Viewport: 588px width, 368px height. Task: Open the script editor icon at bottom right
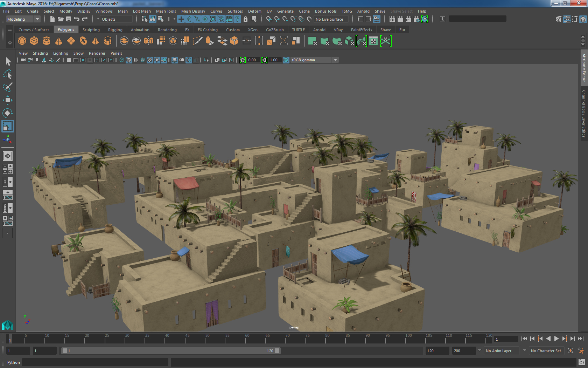(x=581, y=362)
